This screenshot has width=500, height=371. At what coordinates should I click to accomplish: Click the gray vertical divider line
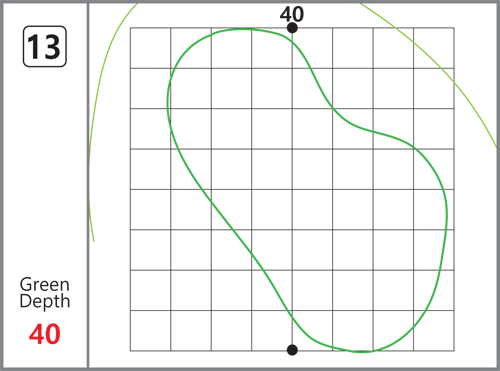click(88, 185)
